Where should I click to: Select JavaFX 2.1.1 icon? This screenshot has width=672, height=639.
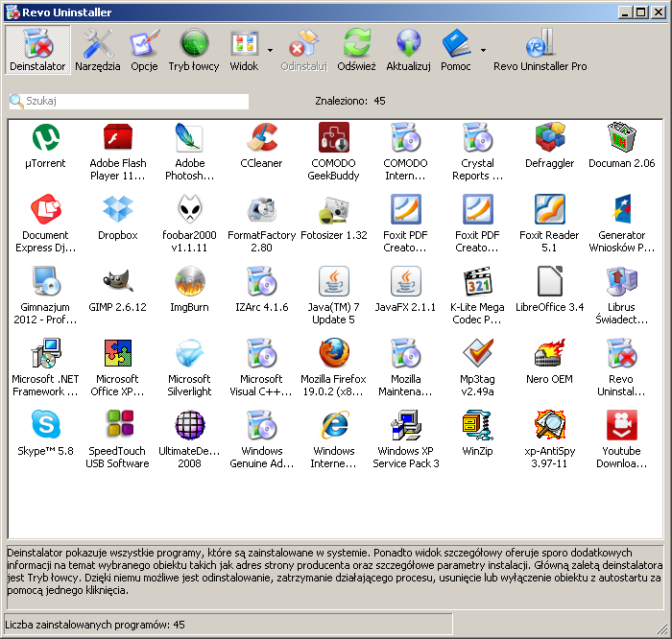pyautogui.click(x=406, y=282)
